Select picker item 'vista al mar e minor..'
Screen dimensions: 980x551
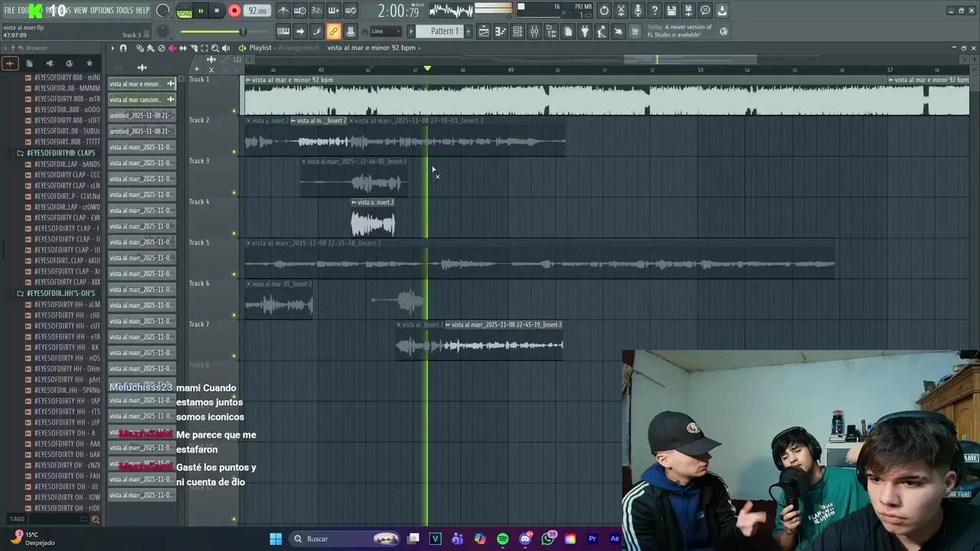(142, 83)
